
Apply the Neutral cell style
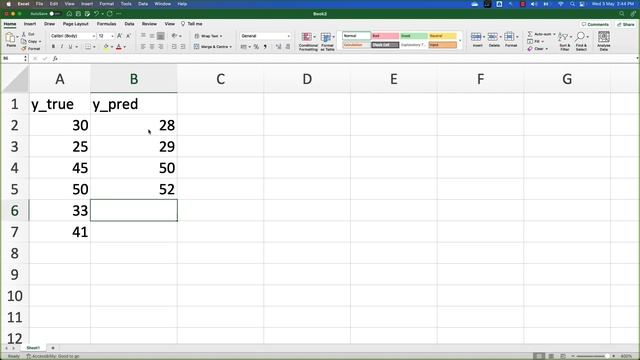coord(442,36)
